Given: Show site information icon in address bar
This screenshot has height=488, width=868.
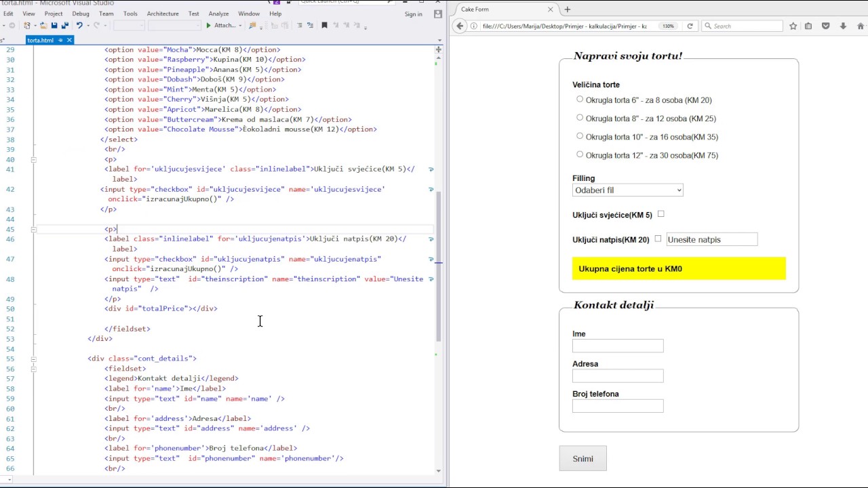Looking at the screenshot, I should [x=474, y=26].
